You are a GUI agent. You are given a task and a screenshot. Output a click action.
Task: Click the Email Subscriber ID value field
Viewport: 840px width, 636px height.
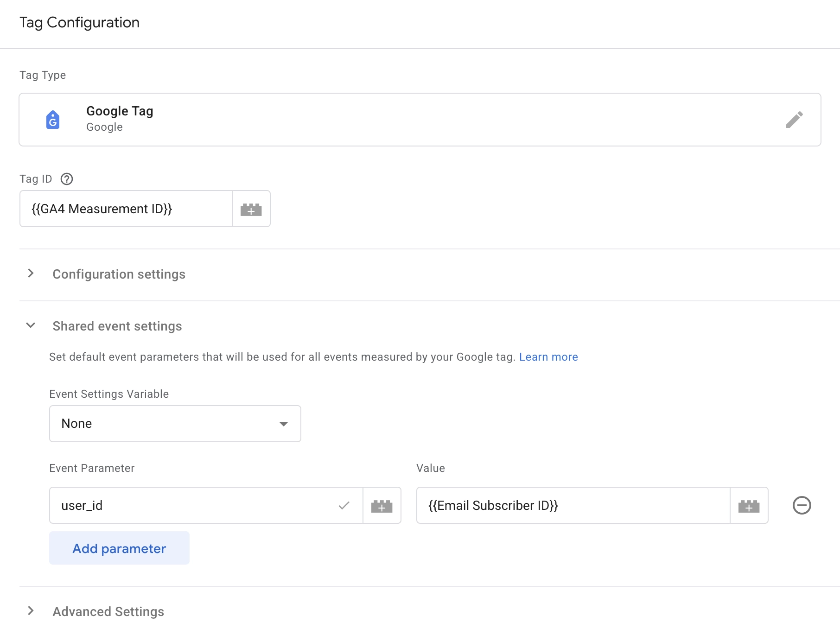(x=573, y=506)
